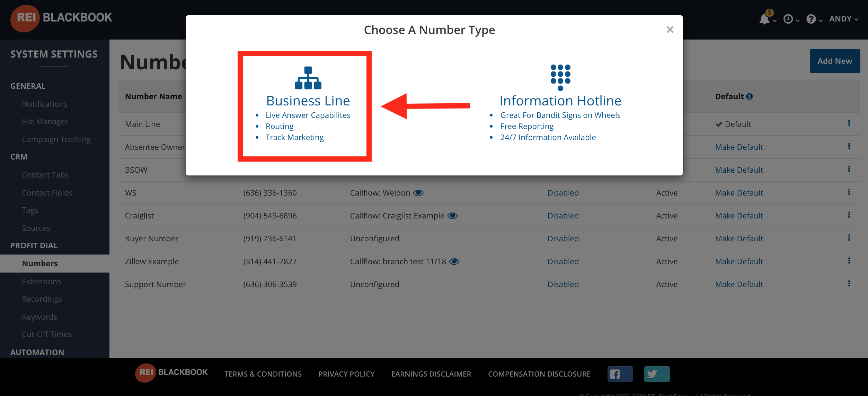Open the clock history menu
Viewport: 868px width, 396px height.
(788, 19)
